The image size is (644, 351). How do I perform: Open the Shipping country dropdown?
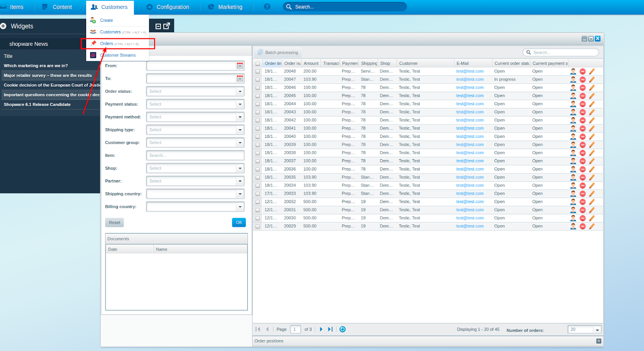(240, 194)
